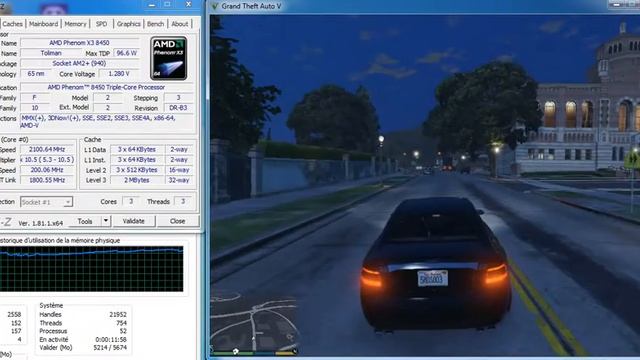
Task: Select the '2558' memory value
Action: coord(14,315)
